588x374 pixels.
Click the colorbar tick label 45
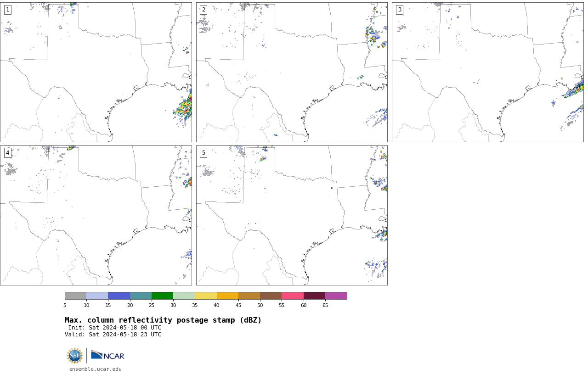tap(238, 305)
